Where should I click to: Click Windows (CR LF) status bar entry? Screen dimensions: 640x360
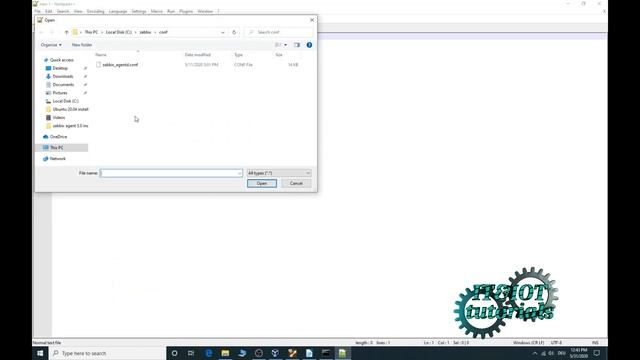[528, 343]
